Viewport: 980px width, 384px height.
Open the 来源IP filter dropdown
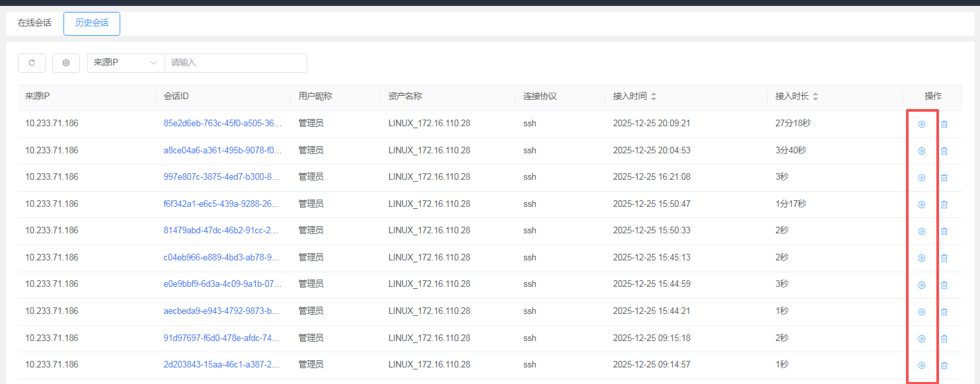click(x=126, y=63)
